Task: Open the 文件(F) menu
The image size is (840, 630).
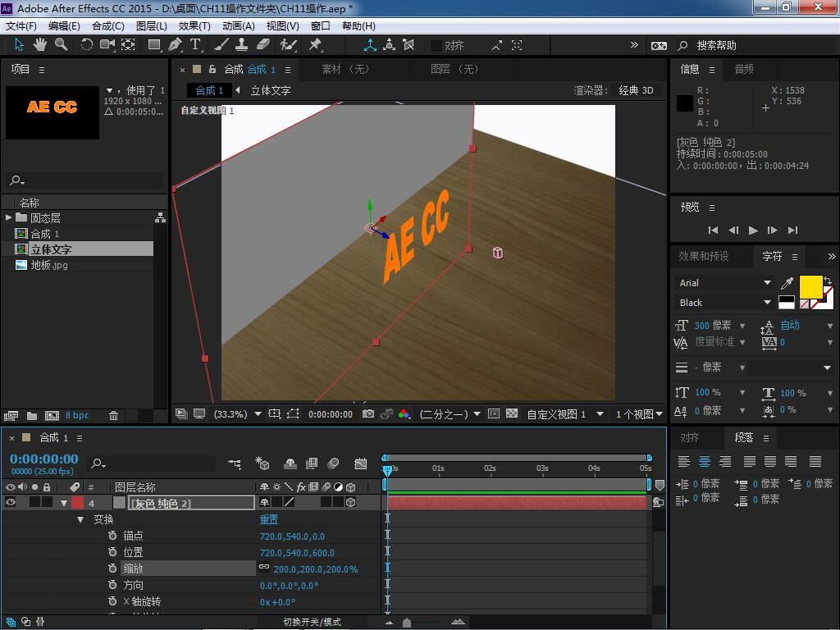Action: [x=21, y=26]
